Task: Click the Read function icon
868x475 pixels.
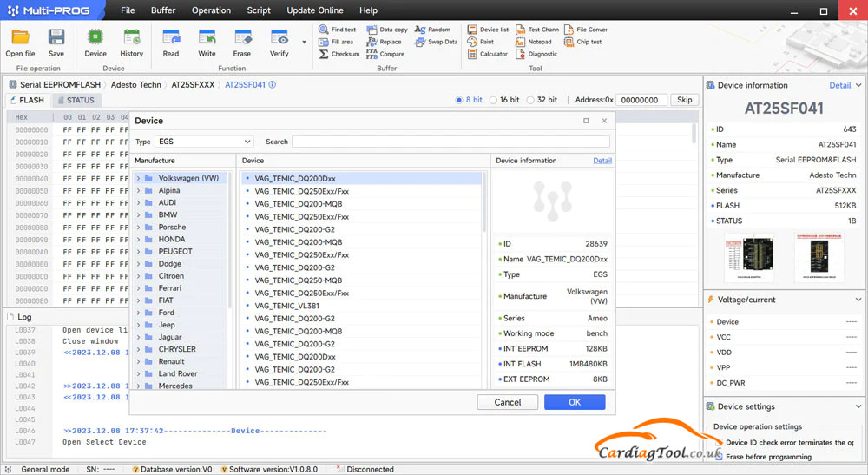Action: 171,37
